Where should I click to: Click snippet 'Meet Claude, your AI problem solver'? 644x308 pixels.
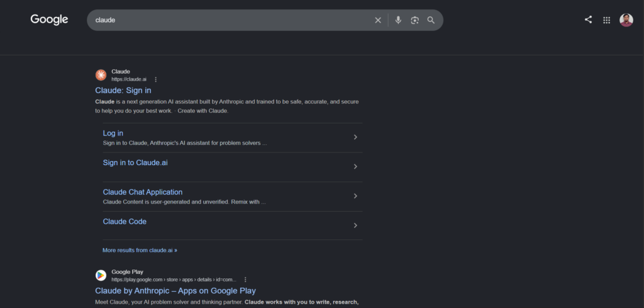click(x=226, y=302)
